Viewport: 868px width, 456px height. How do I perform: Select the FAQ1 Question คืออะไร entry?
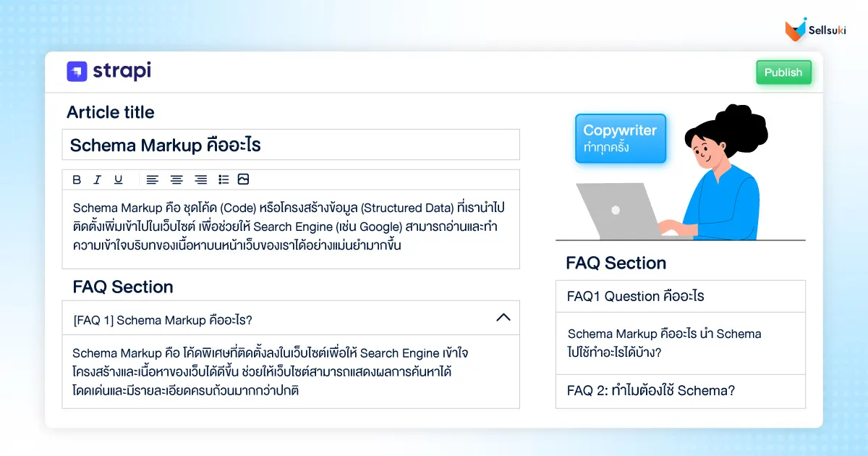(x=681, y=296)
